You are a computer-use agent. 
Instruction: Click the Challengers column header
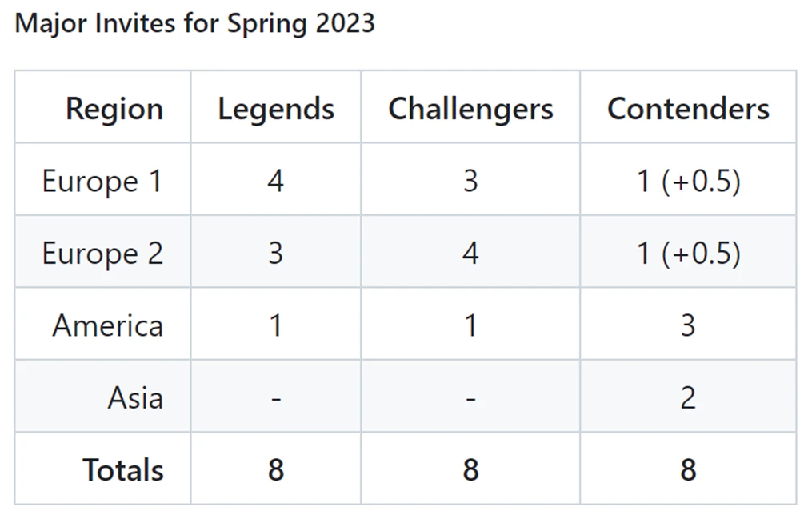tap(470, 109)
